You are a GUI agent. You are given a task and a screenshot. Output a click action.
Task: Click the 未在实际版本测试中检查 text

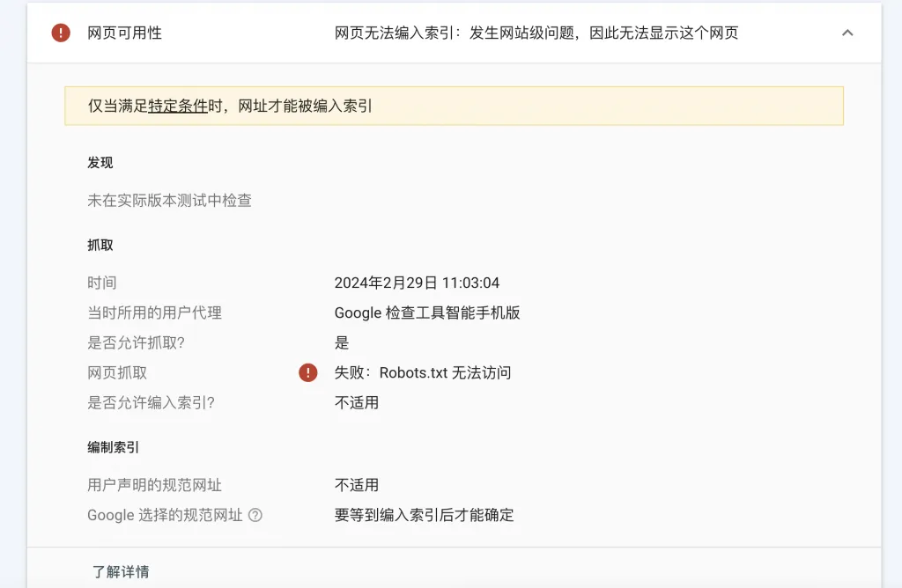click(169, 201)
